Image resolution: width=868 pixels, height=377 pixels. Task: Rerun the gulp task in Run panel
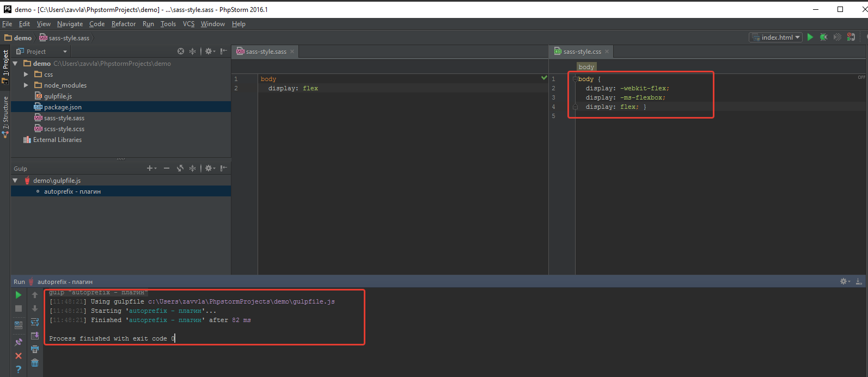coord(19,295)
